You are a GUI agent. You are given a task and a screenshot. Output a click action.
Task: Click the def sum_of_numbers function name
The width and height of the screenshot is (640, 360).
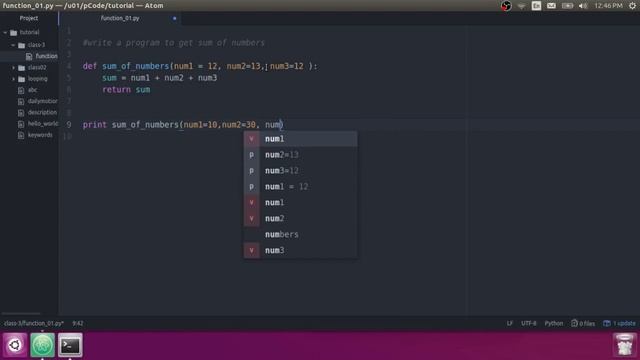point(136,66)
